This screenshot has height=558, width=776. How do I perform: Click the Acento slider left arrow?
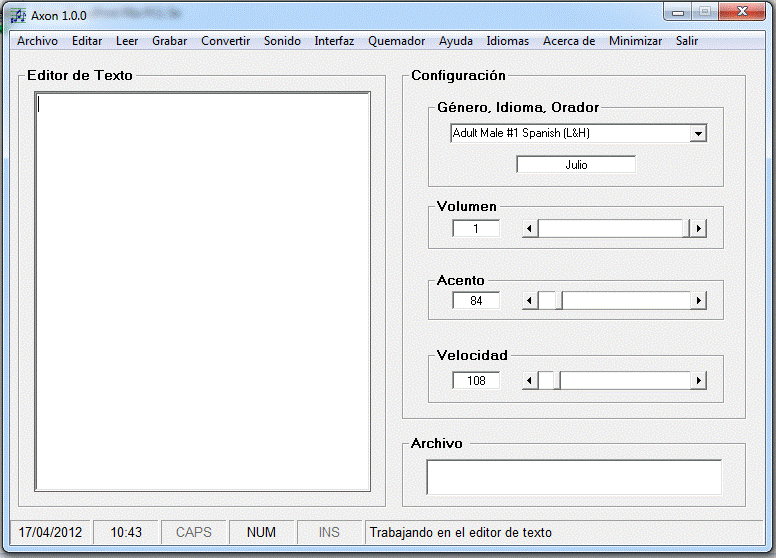tap(530, 300)
